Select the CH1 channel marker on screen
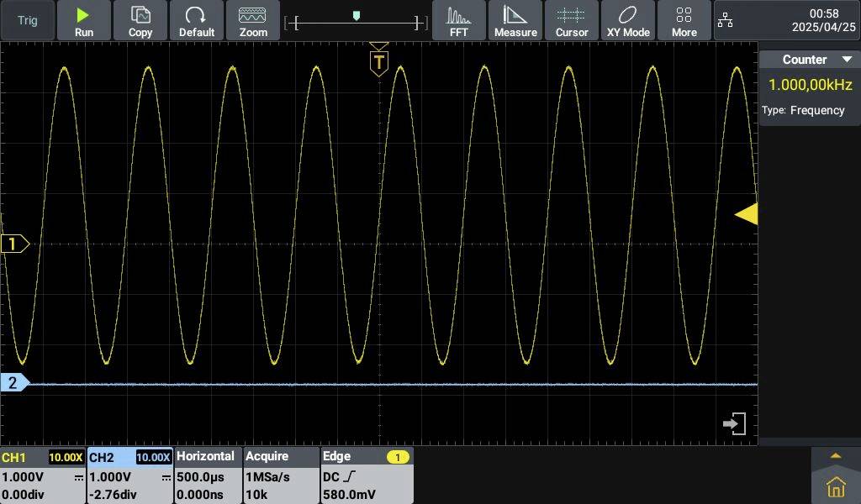Screen dimensions: 861x504 [x=13, y=244]
